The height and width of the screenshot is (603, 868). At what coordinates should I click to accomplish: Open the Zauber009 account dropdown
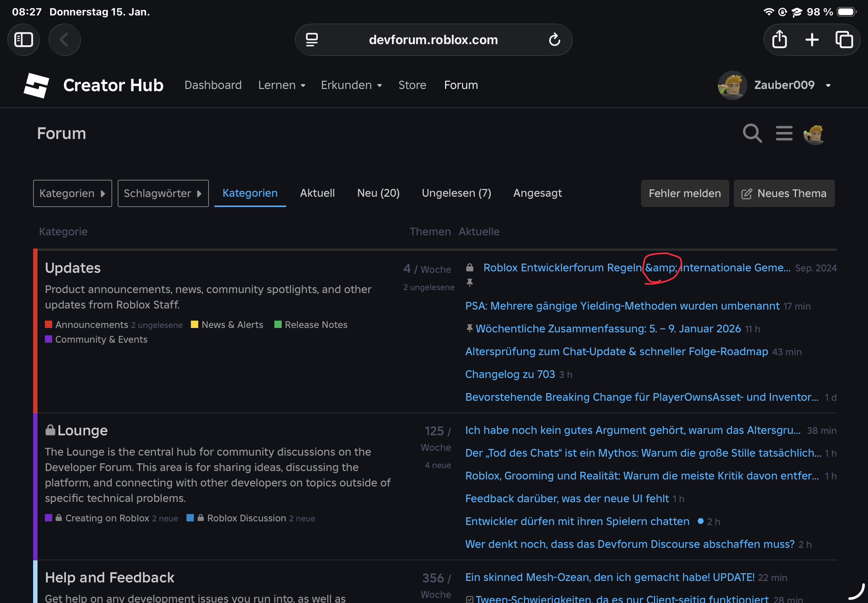point(828,86)
